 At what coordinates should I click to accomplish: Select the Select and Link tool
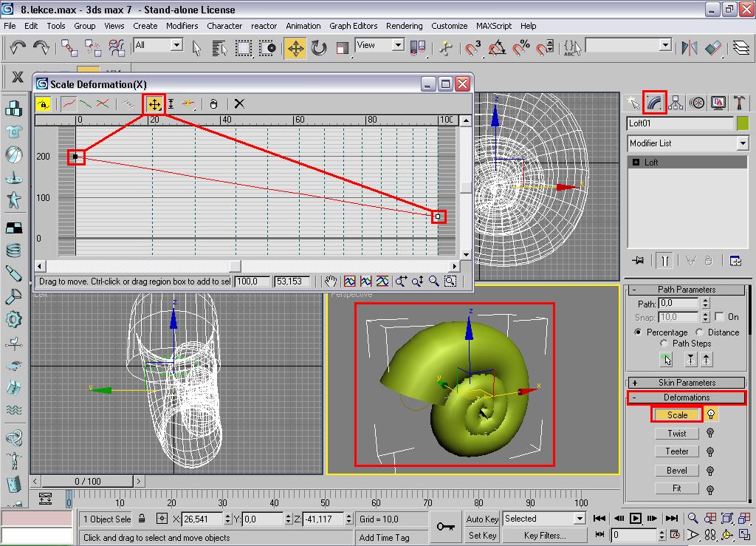click(x=69, y=48)
